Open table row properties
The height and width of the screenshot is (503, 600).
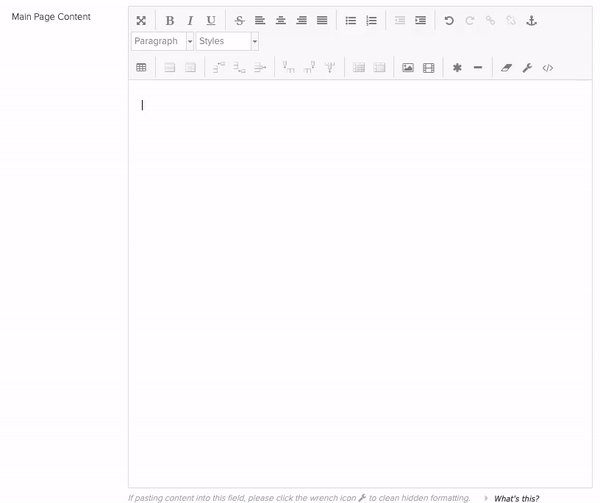[x=170, y=68]
